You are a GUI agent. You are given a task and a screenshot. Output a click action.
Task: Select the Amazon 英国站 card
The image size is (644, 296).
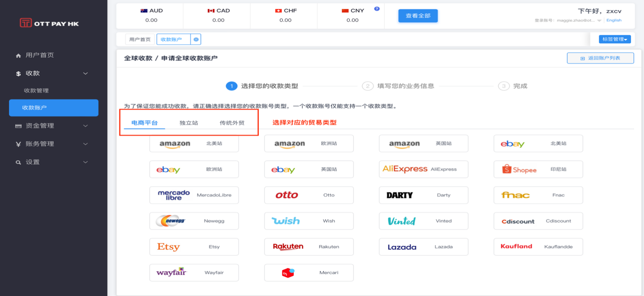[423, 144]
